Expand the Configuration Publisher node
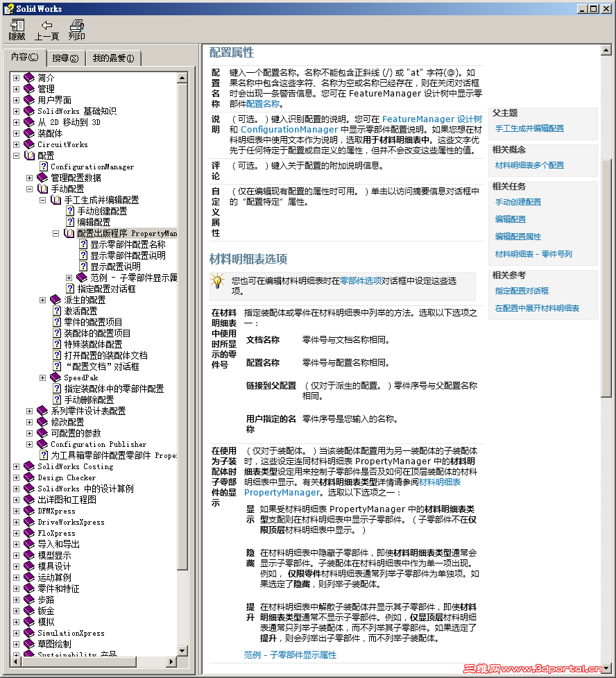The width and height of the screenshot is (616, 678). (x=29, y=445)
